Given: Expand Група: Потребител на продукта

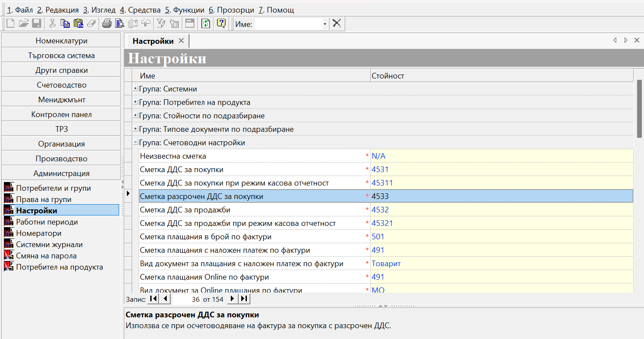Looking at the screenshot, I should [x=136, y=102].
